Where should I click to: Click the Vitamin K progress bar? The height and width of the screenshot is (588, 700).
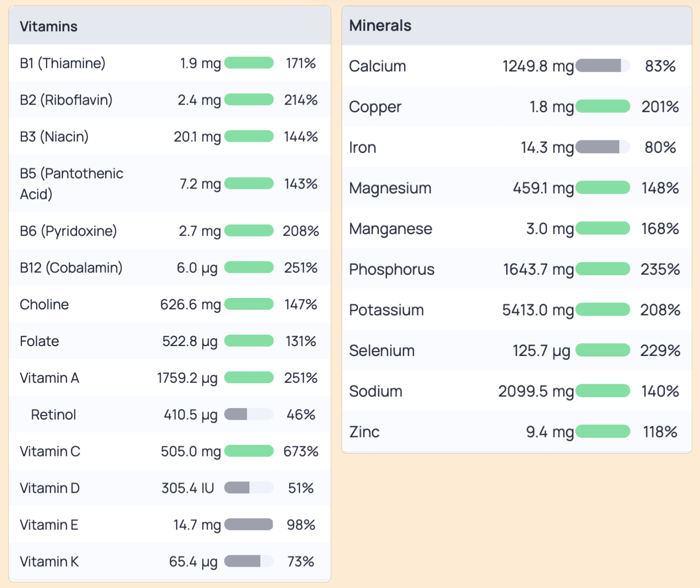(249, 561)
